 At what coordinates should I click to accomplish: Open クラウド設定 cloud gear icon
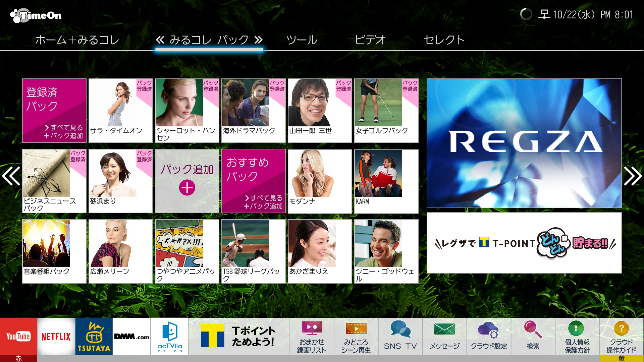click(489, 336)
